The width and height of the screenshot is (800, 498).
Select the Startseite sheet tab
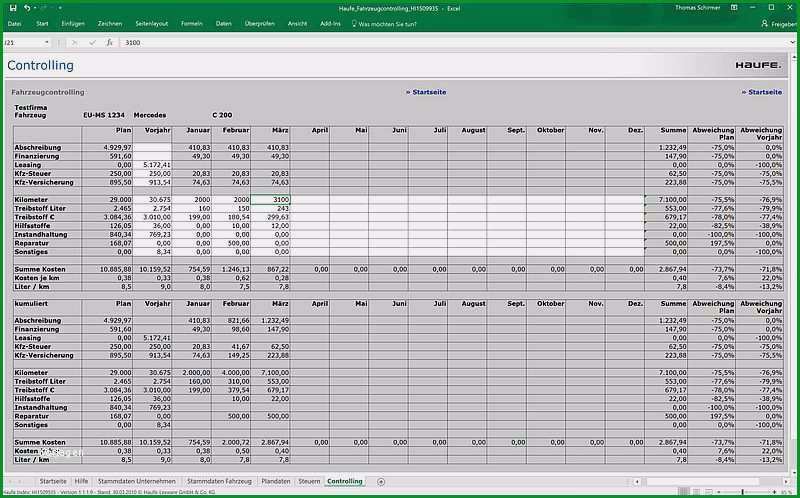53,481
